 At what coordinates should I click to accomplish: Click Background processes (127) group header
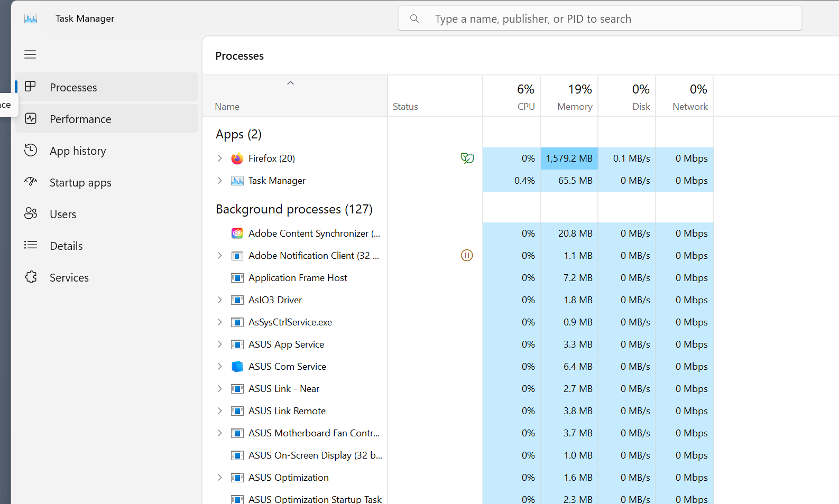[294, 209]
